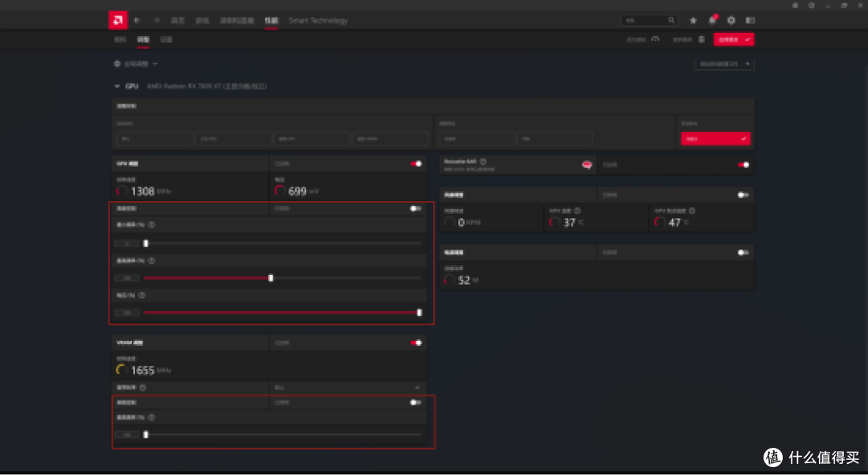
Task: Click the brain icon in Resizable BAR row
Action: (587, 165)
